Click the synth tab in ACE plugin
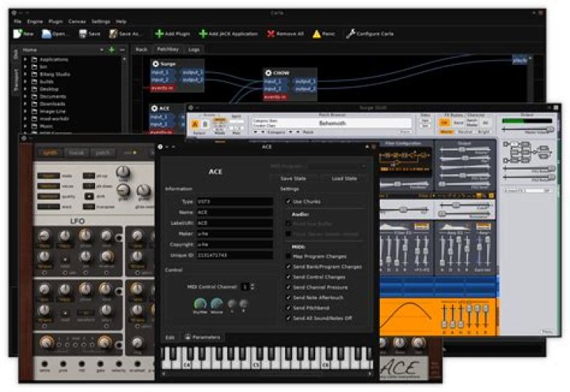This screenshot has width=570, height=392. pos(50,153)
